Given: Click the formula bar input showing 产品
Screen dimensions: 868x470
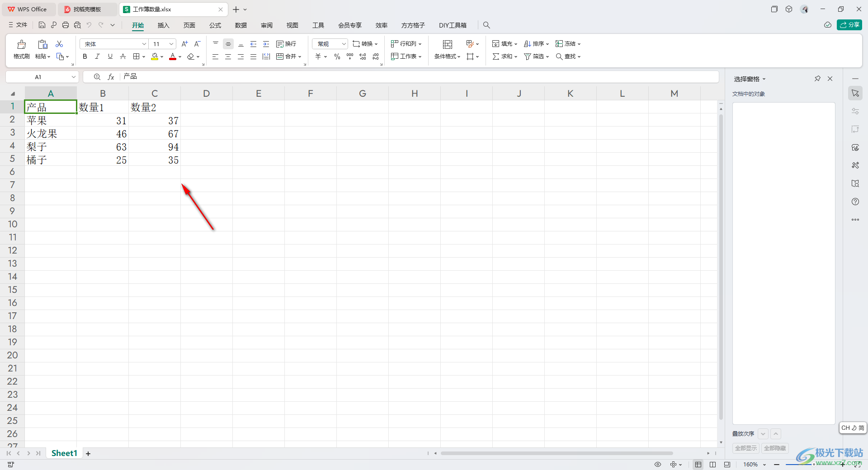Looking at the screenshot, I should point(420,77).
